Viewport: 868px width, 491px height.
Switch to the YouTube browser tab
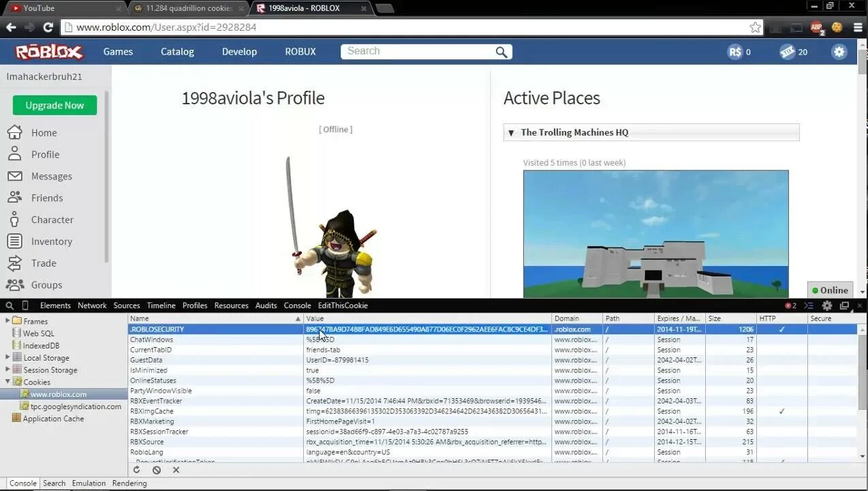tap(64, 8)
